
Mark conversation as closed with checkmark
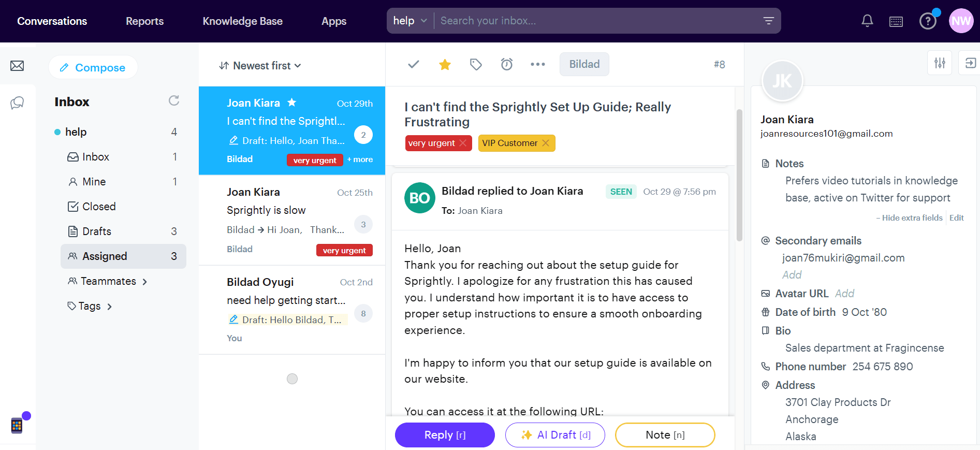pos(414,64)
